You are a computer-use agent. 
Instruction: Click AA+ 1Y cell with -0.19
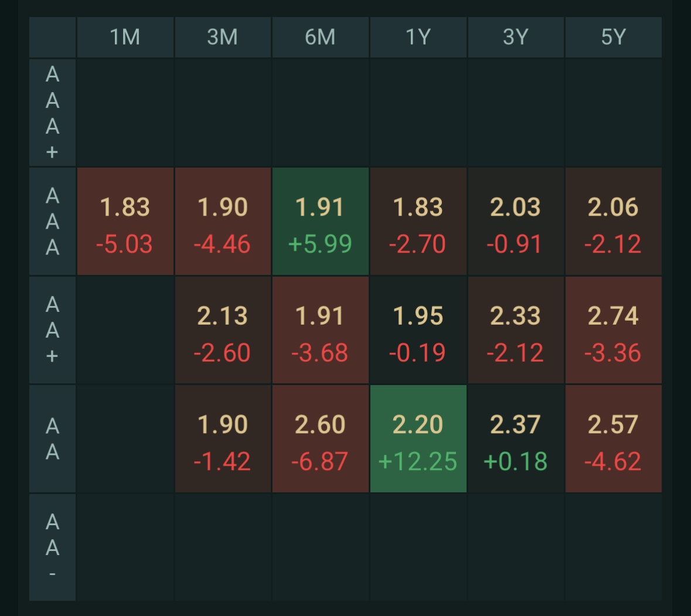coord(418,330)
